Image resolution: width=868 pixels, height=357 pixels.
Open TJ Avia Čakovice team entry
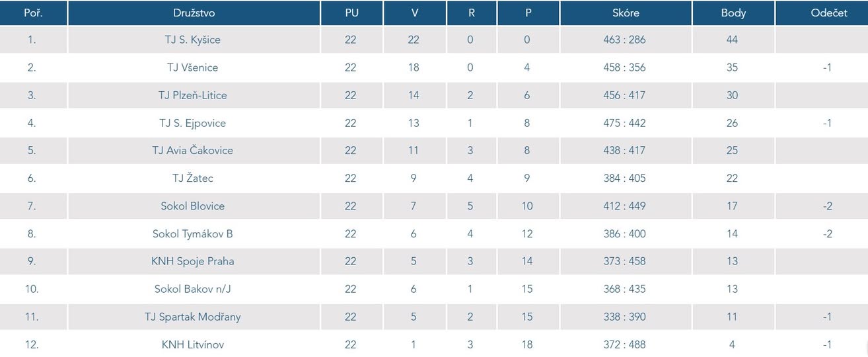click(x=193, y=151)
